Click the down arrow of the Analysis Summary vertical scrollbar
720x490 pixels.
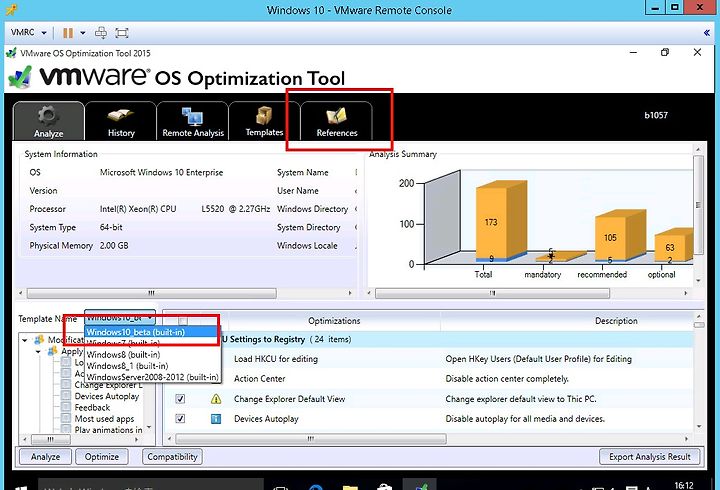tap(698, 281)
